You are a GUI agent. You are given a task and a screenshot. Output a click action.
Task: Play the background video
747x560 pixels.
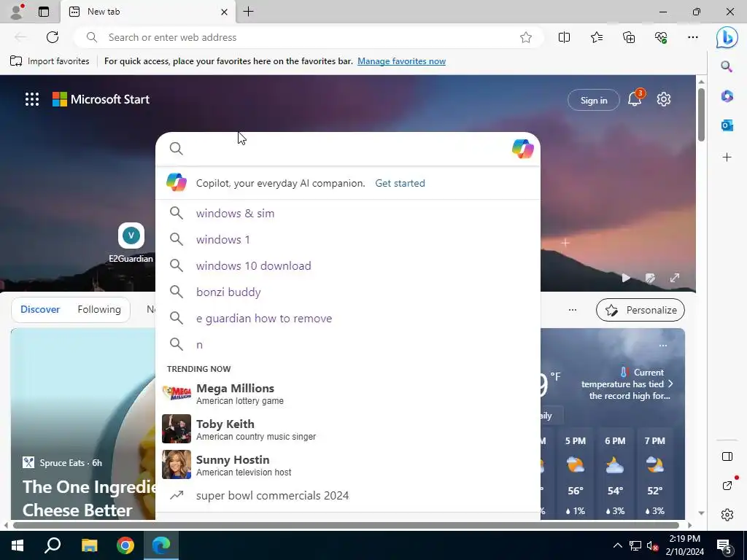(626, 278)
